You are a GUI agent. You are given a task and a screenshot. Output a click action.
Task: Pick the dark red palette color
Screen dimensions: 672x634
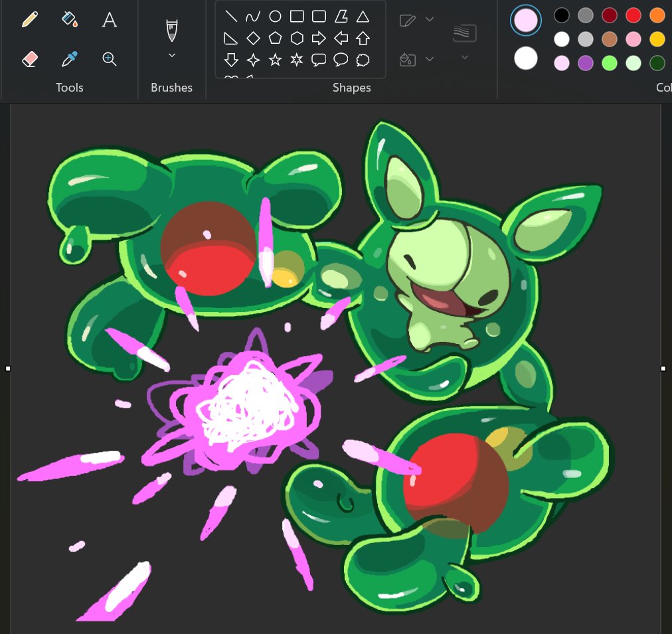610,15
